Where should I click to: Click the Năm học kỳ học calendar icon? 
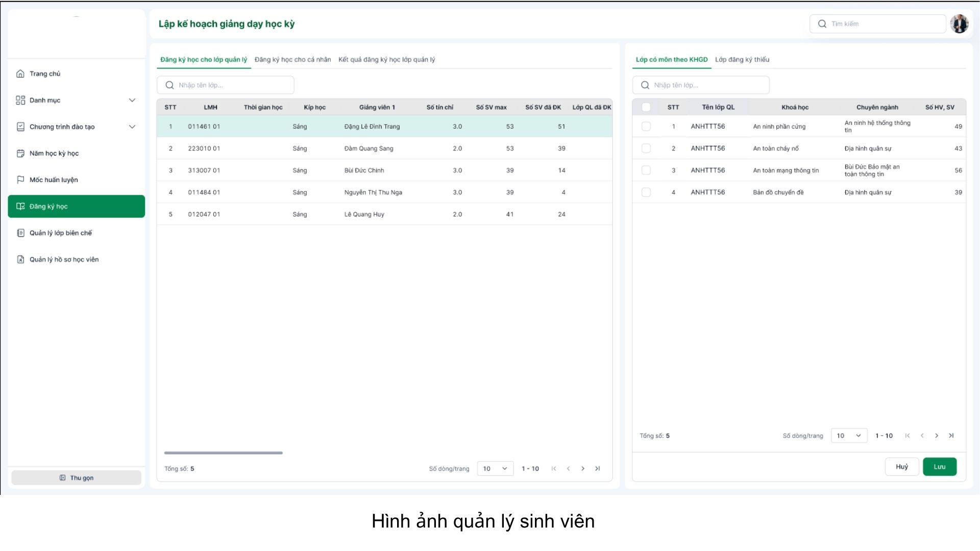[20, 154]
